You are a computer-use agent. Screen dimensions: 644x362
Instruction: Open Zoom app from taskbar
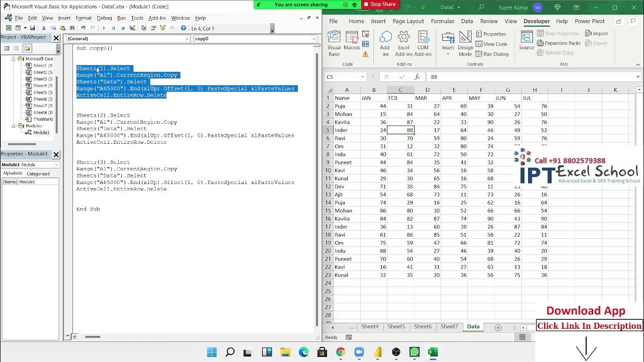point(359,352)
